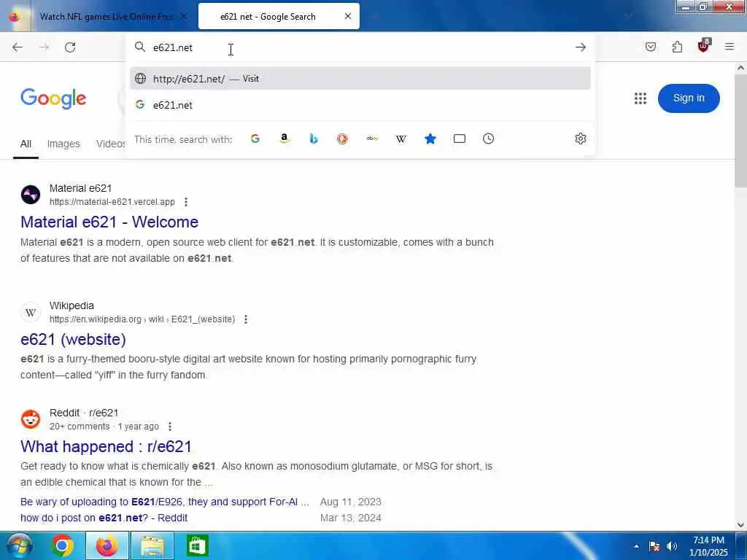Click the material-e621.vercel.app URL text
747x560 pixels.
coord(112,202)
